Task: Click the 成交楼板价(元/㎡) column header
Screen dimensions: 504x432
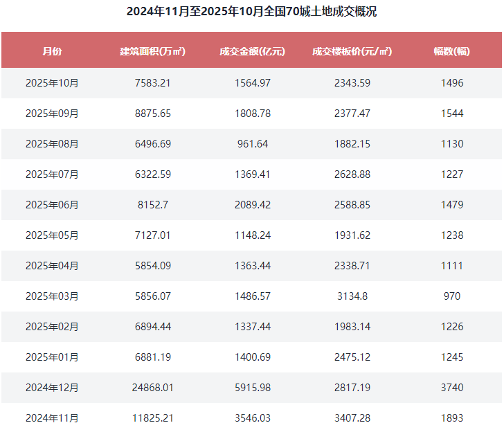Action: 352,51
